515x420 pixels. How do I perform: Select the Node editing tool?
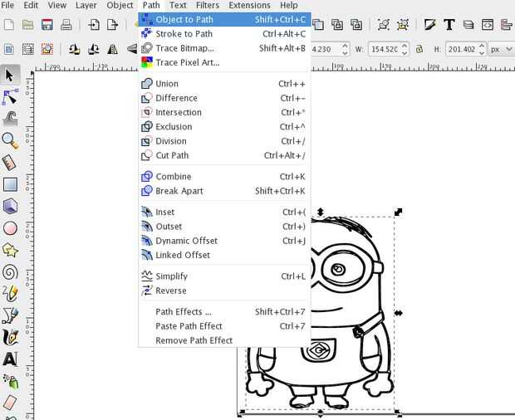click(x=10, y=97)
